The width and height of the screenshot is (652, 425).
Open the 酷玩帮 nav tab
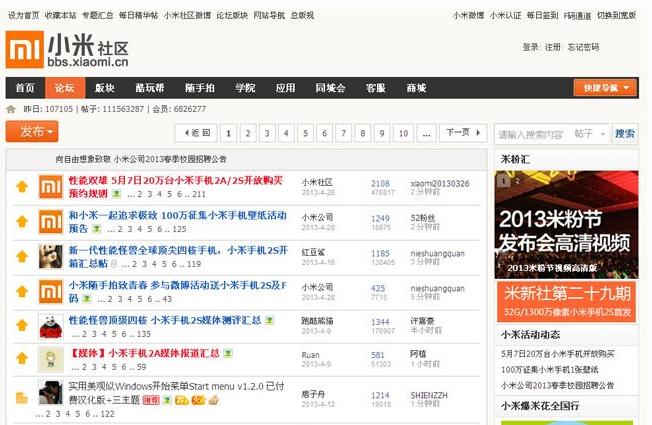(x=150, y=88)
